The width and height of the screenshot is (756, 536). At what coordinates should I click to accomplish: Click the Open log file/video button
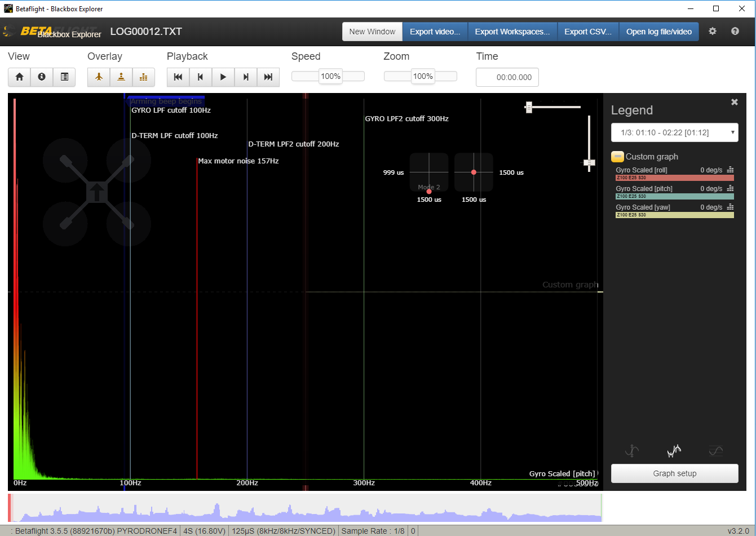click(658, 32)
